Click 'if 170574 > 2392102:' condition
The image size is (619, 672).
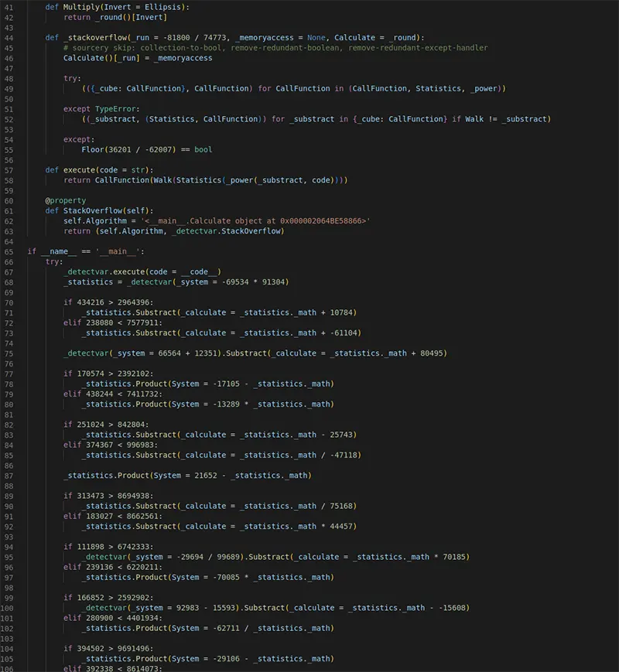point(108,374)
